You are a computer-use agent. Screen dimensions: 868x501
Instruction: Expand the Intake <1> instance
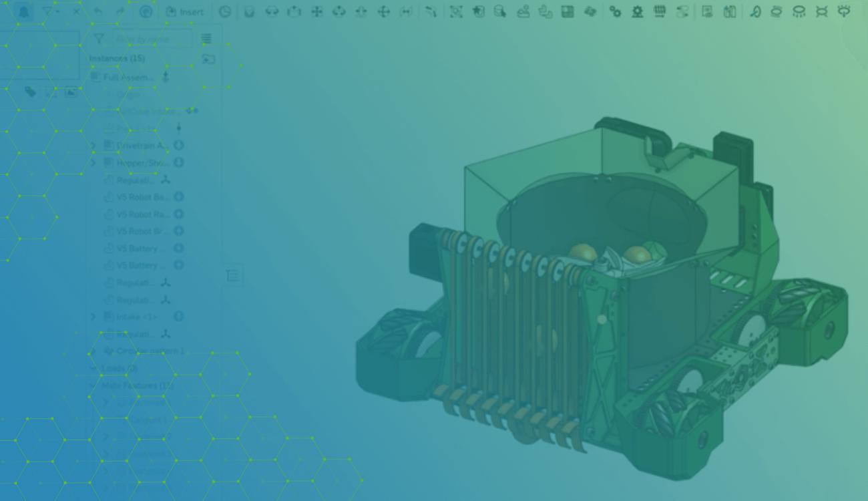pos(92,316)
